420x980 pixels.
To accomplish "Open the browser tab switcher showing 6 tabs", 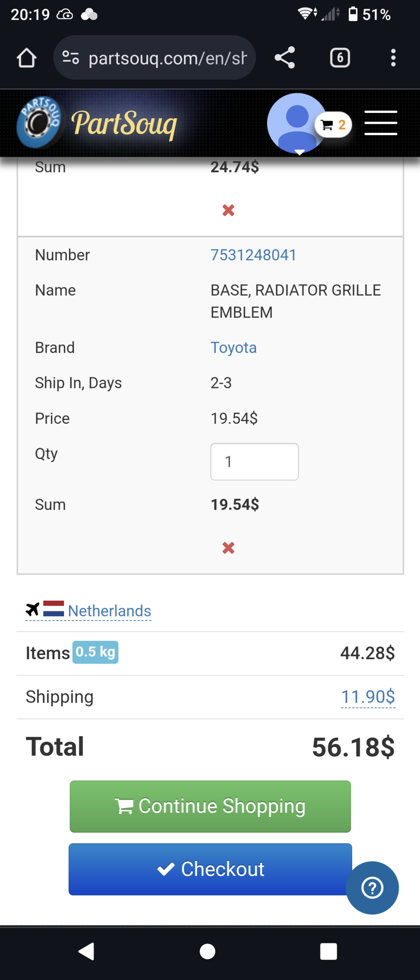I will pos(340,57).
